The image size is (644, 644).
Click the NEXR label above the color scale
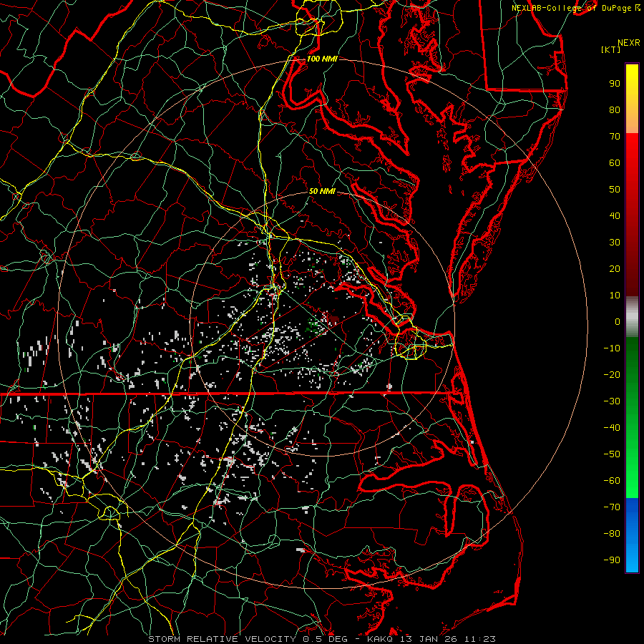[628, 43]
